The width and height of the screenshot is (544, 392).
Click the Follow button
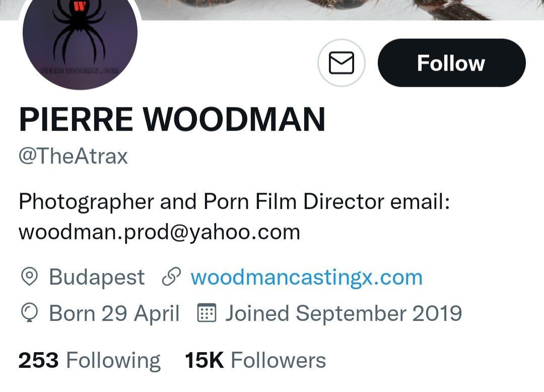tap(451, 63)
